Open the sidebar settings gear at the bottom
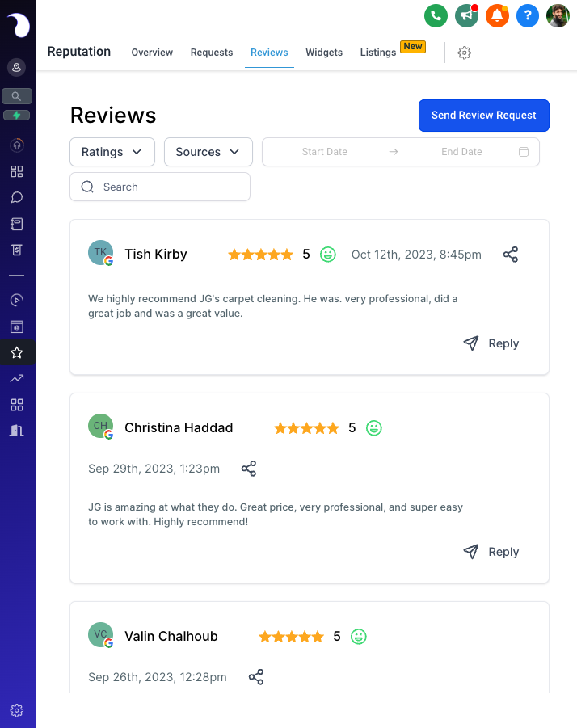This screenshot has width=577, height=728. click(x=17, y=710)
